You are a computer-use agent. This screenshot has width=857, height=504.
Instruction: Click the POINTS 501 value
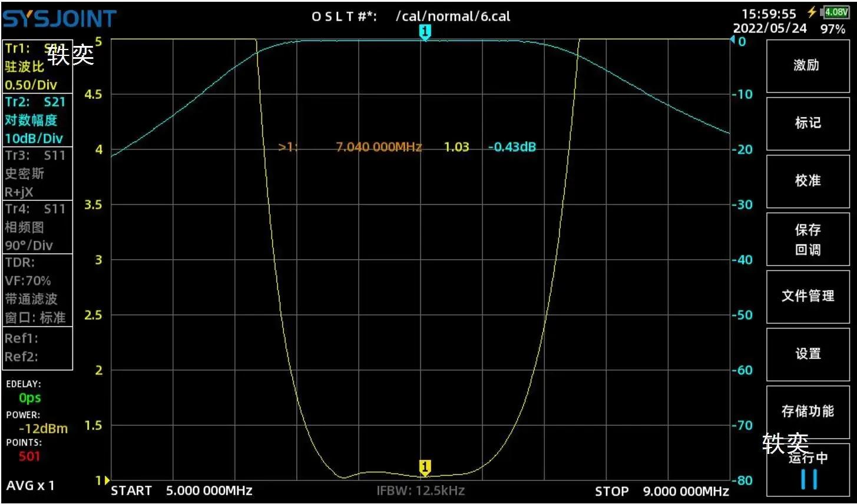tap(29, 456)
